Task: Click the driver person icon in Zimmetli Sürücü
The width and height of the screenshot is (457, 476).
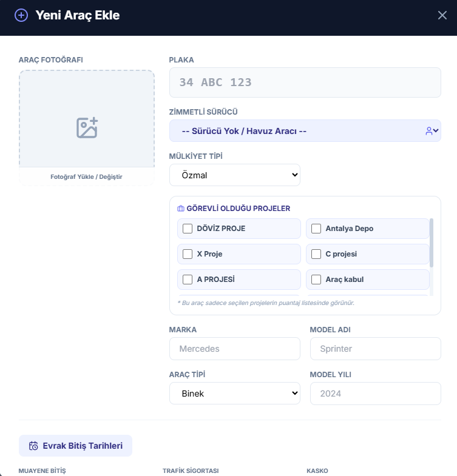Action: pyautogui.click(x=429, y=130)
